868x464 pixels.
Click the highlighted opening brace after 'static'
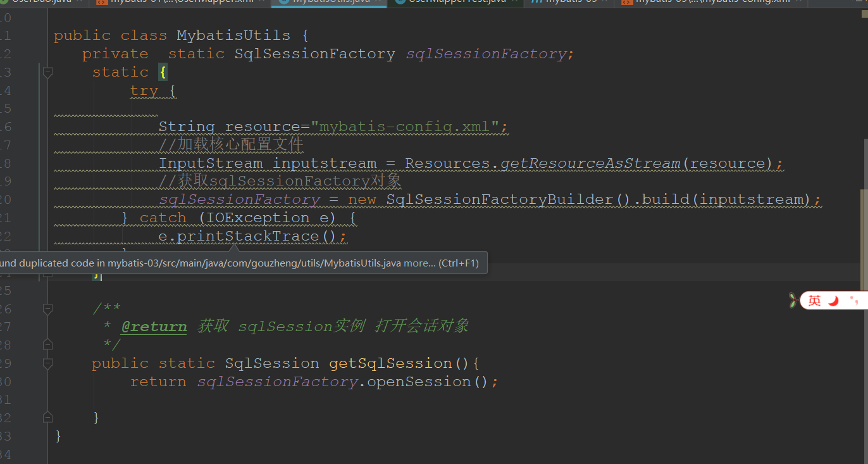(163, 72)
